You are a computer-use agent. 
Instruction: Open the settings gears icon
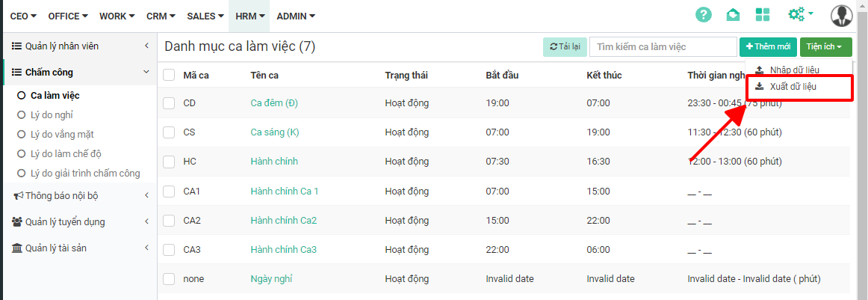(800, 14)
